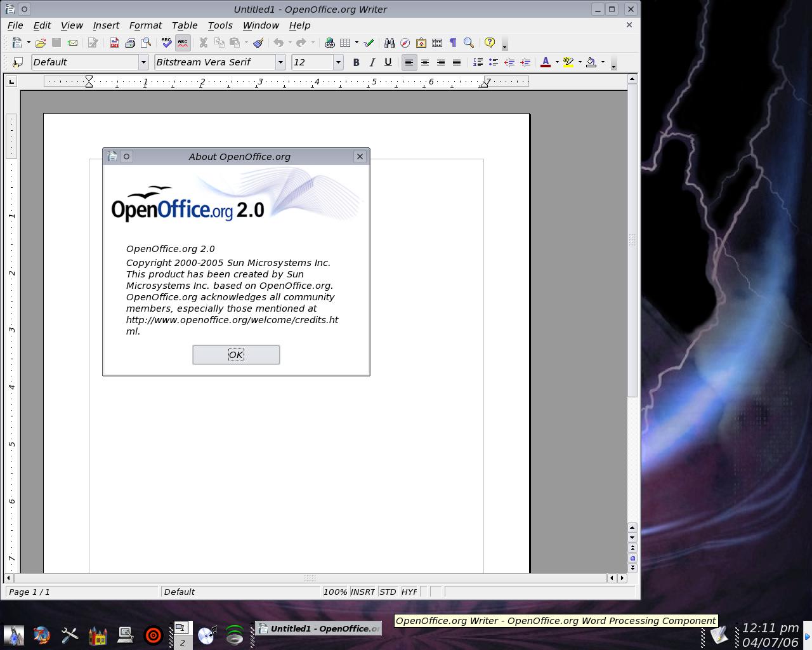Open the Navigator compass icon
812x650 pixels.
click(405, 43)
